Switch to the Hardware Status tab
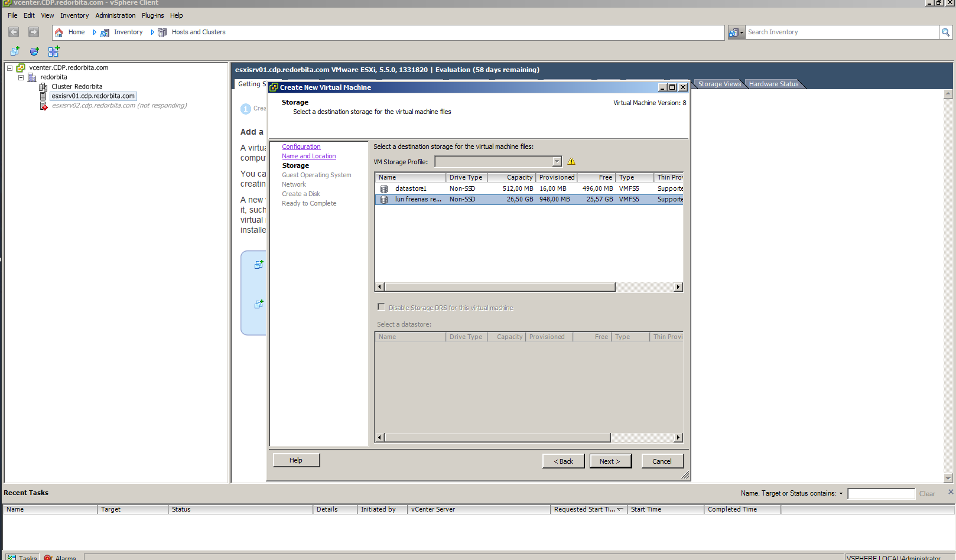Image resolution: width=956 pixels, height=560 pixels. click(x=773, y=84)
